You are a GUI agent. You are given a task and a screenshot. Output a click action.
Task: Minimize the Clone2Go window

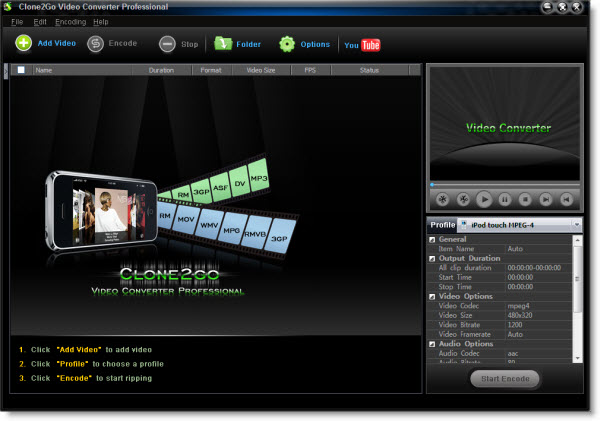click(548, 7)
